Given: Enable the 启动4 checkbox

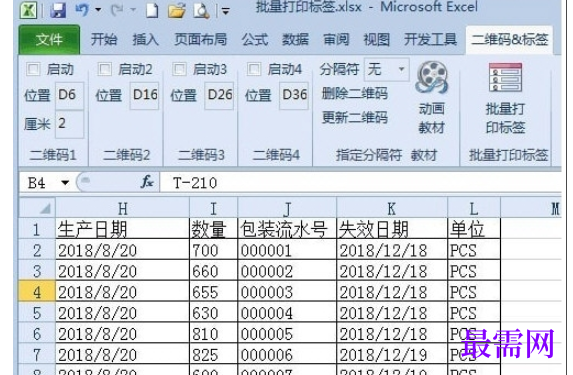Looking at the screenshot, I should pyautogui.click(x=254, y=69).
